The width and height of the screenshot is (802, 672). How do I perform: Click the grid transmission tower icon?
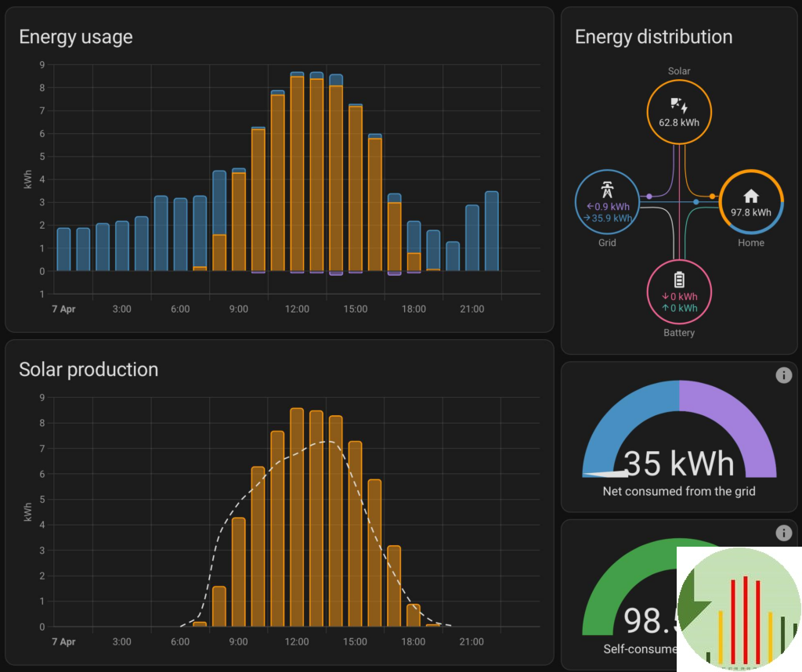607,190
